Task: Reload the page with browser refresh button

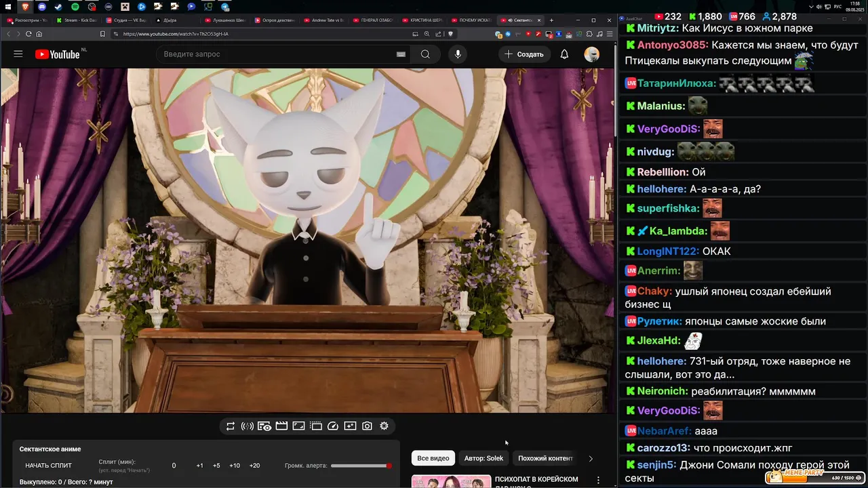Action: point(29,34)
